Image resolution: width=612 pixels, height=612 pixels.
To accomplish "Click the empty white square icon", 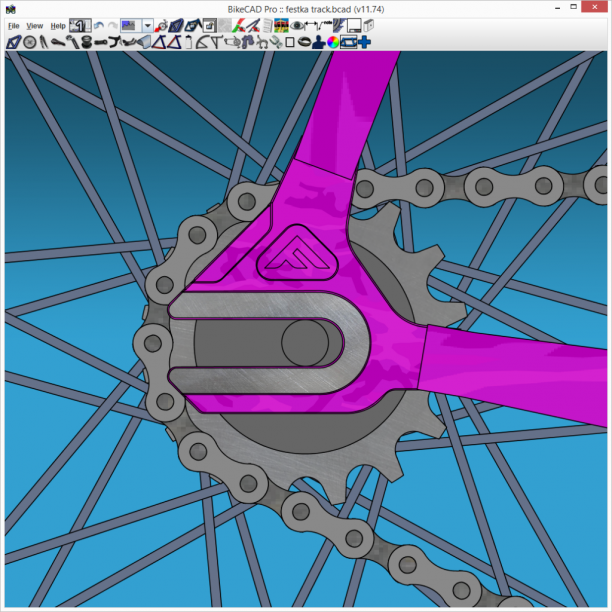I will click(290, 42).
